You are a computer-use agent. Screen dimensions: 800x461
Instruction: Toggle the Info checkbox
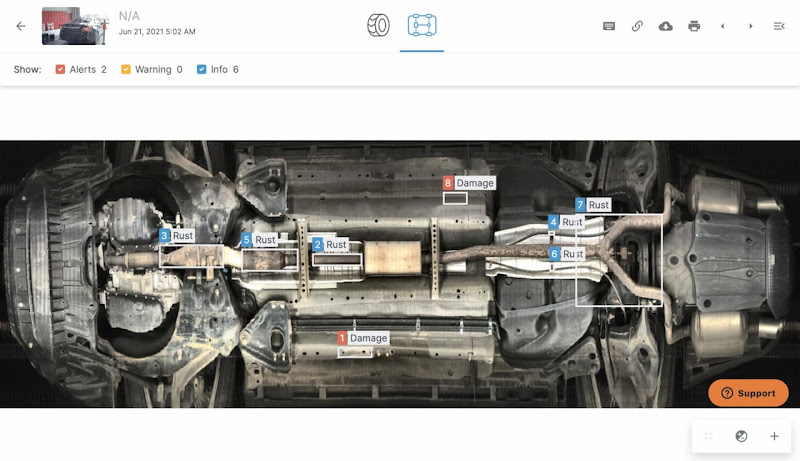click(202, 70)
